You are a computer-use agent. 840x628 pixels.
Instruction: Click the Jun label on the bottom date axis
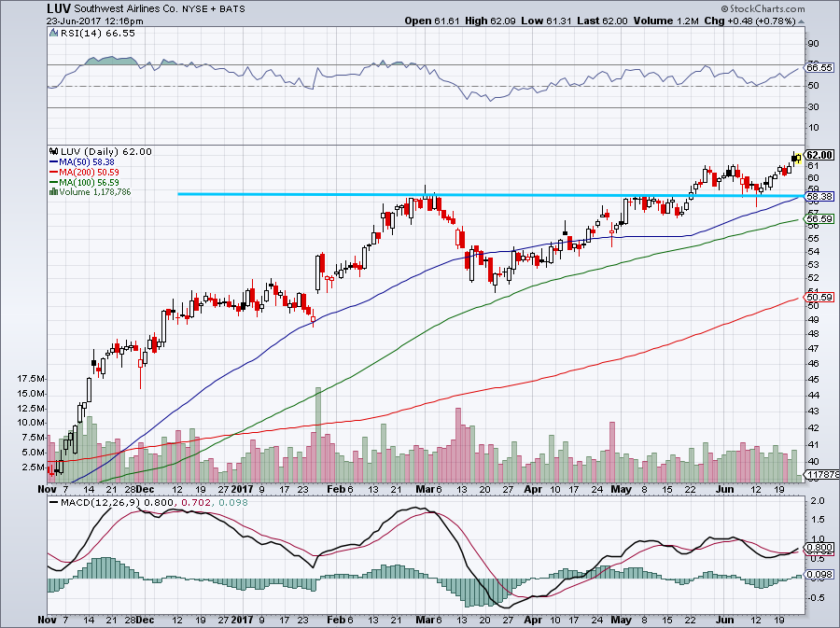coord(724,621)
